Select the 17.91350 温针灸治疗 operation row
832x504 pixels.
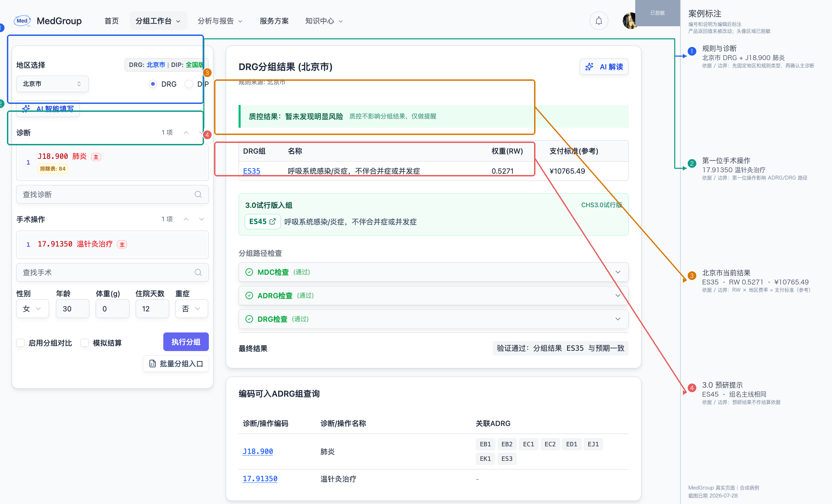pos(113,244)
